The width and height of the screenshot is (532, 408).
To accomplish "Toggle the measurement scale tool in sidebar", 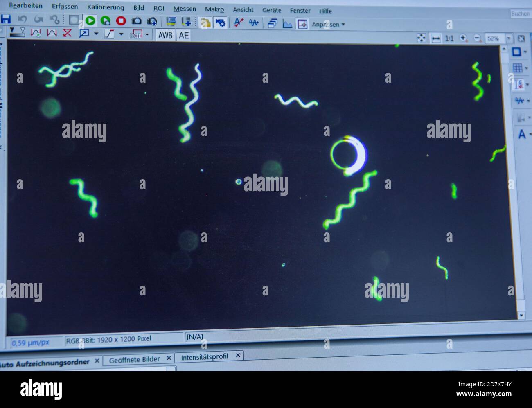I will click(x=518, y=84).
